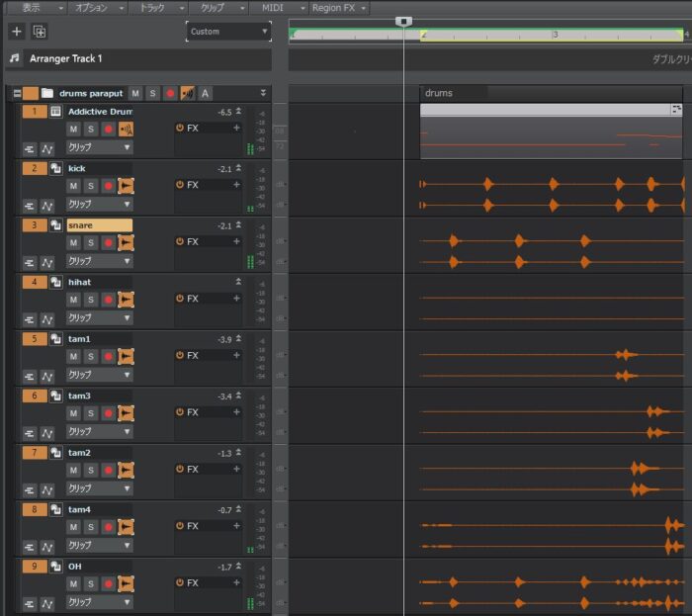Solo the snare track
692x616 pixels.
pos(91,242)
